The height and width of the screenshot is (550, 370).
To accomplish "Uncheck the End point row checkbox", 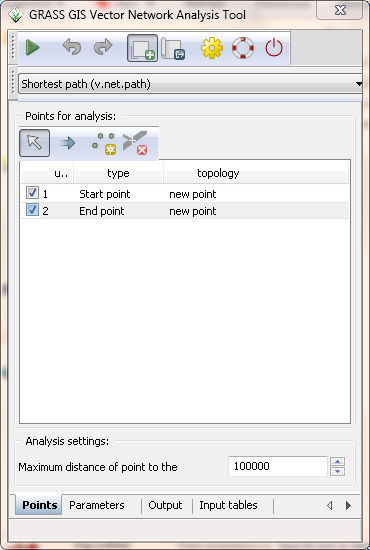I will point(32,210).
